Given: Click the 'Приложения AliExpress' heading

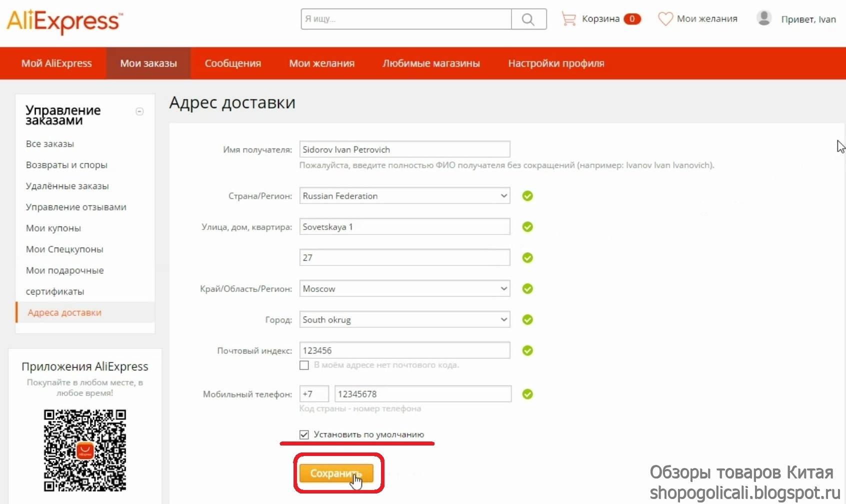Looking at the screenshot, I should pyautogui.click(x=85, y=366).
